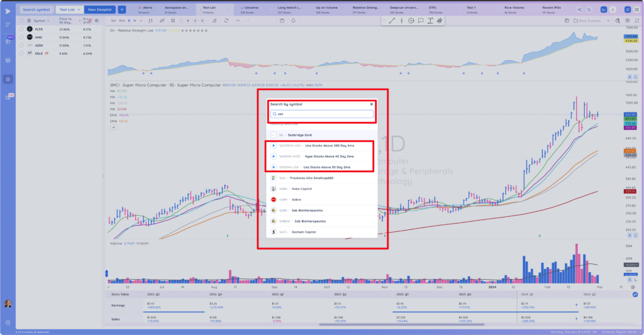Open the indicators icon in chart toolbar
Viewport: 644px width, 335px height.
click(162, 21)
